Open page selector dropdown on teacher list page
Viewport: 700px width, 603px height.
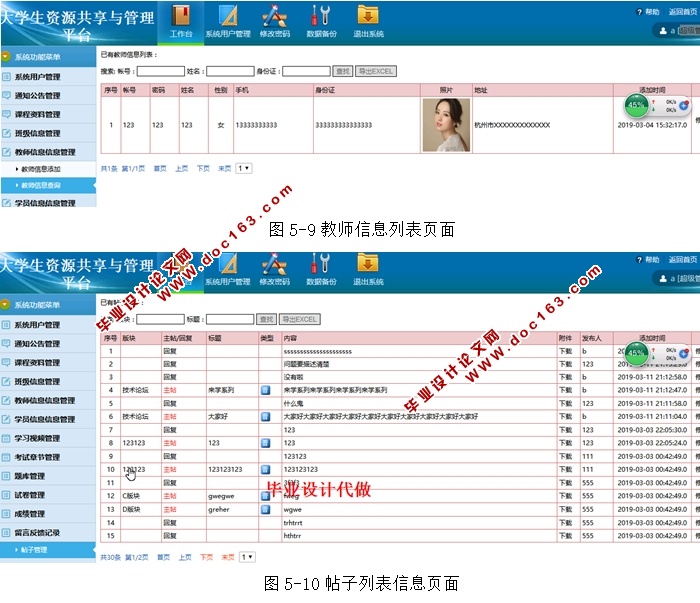(244, 168)
